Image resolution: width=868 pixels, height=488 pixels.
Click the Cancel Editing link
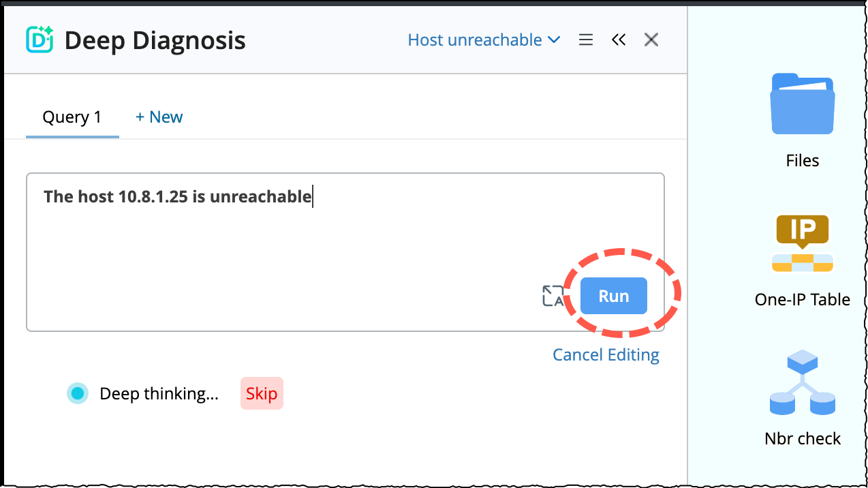tap(606, 355)
